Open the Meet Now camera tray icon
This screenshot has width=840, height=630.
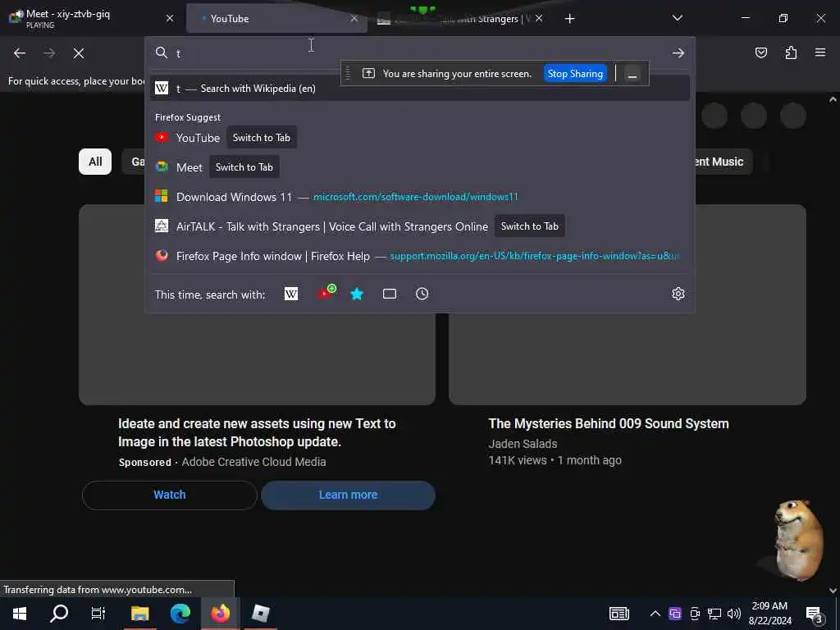pos(695,614)
